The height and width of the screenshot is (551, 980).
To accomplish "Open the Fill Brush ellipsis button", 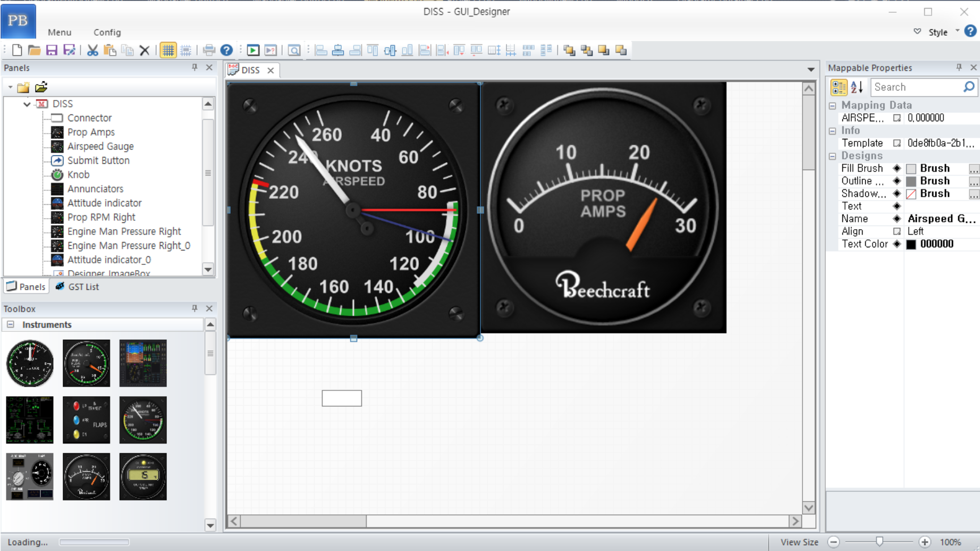I will 974,169.
